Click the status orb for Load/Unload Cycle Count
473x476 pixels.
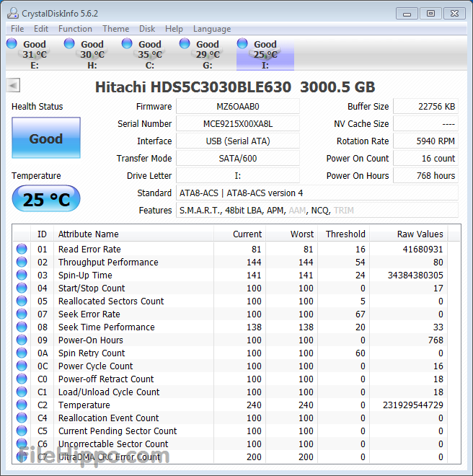click(x=22, y=392)
